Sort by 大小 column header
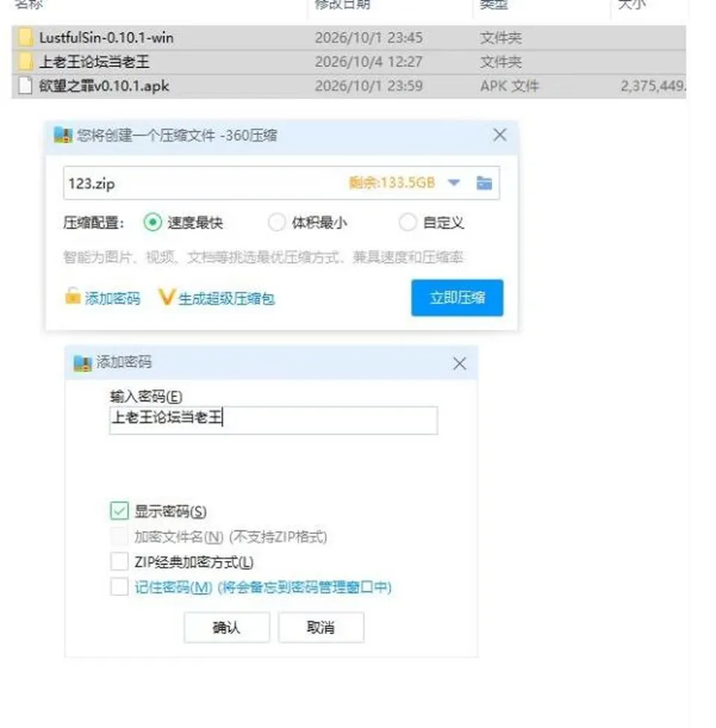 [x=632, y=4]
